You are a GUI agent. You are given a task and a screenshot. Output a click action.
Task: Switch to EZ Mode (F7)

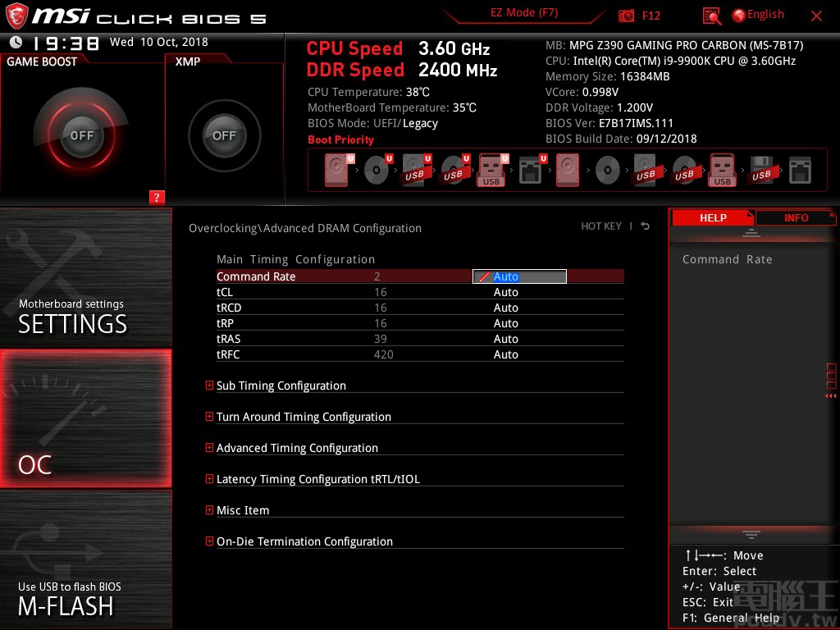524,13
